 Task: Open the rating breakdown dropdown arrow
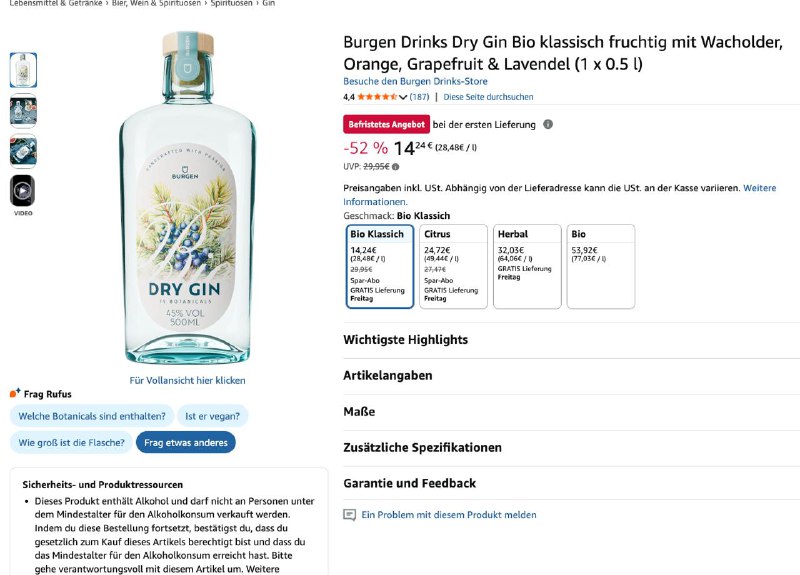(403, 97)
